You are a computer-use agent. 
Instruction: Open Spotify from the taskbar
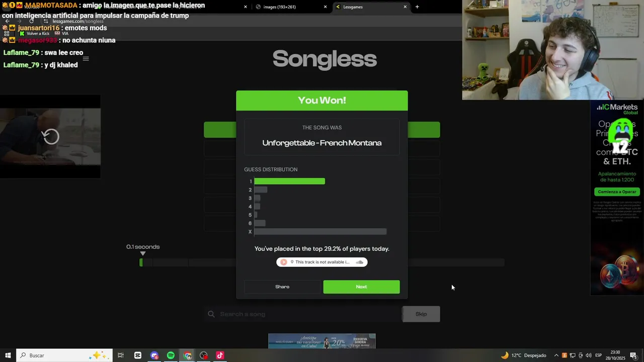click(171, 355)
